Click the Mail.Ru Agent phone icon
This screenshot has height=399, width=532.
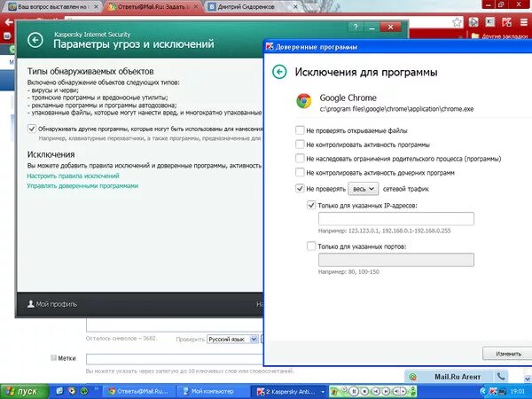(x=500, y=376)
